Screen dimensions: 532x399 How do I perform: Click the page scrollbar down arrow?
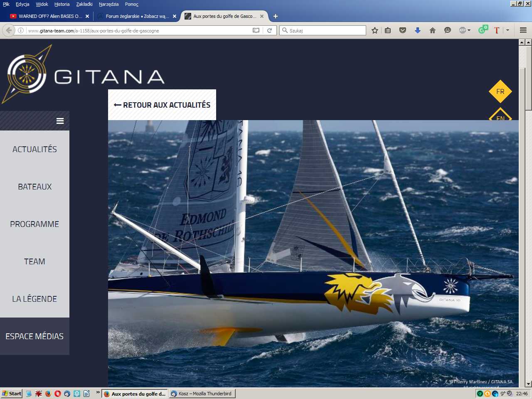coord(528,384)
